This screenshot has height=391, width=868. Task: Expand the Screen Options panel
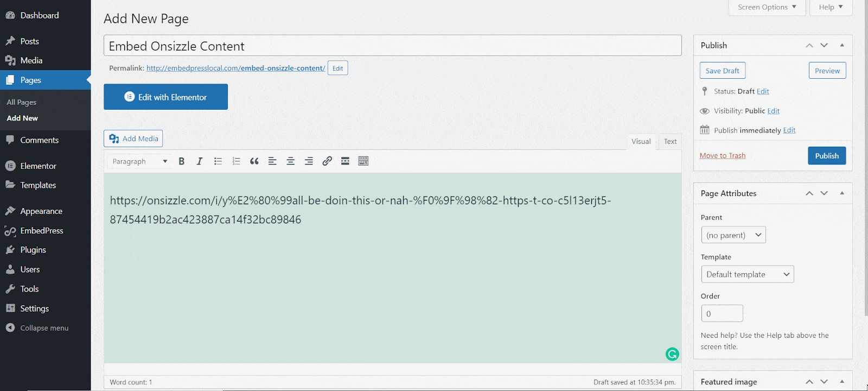(767, 7)
